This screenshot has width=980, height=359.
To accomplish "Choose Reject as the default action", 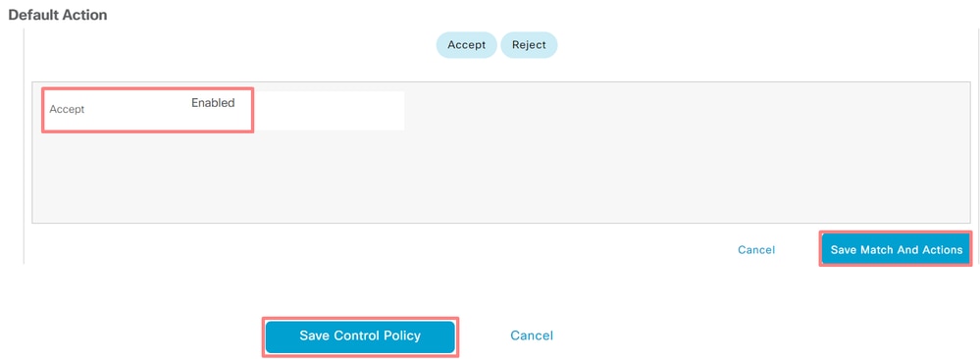I will (529, 45).
